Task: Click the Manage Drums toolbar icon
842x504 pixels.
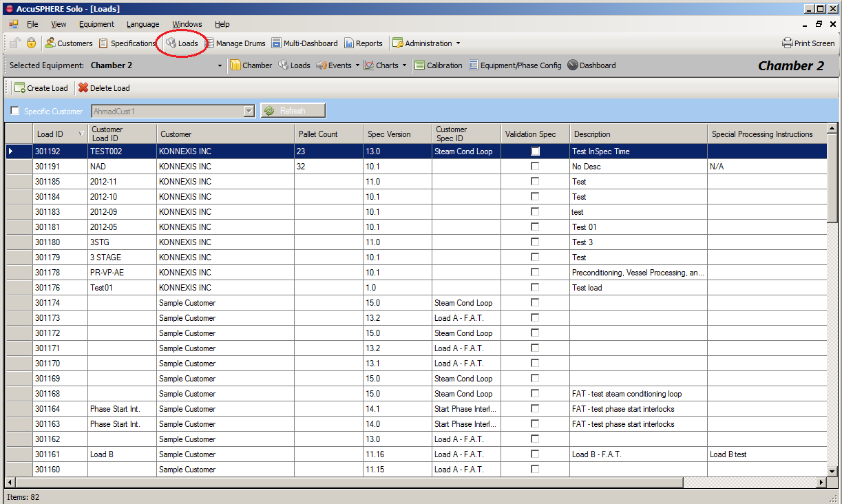Action: pyautogui.click(x=235, y=43)
